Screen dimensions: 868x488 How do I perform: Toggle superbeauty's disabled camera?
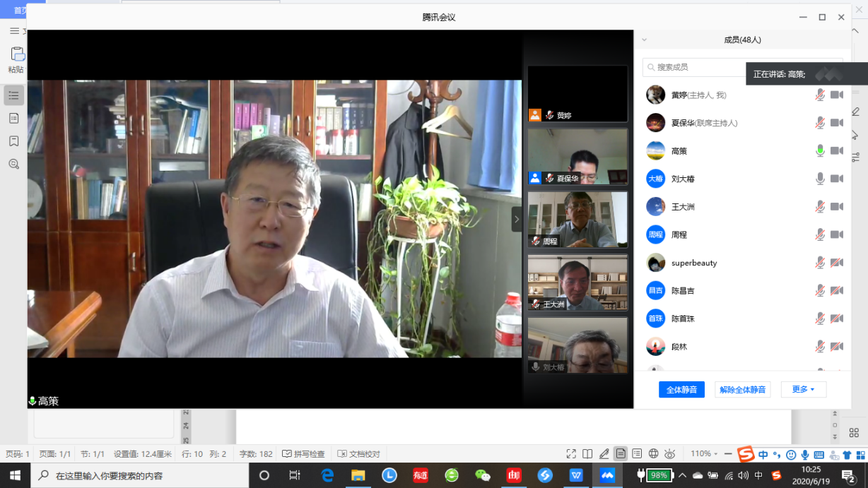coord(837,263)
